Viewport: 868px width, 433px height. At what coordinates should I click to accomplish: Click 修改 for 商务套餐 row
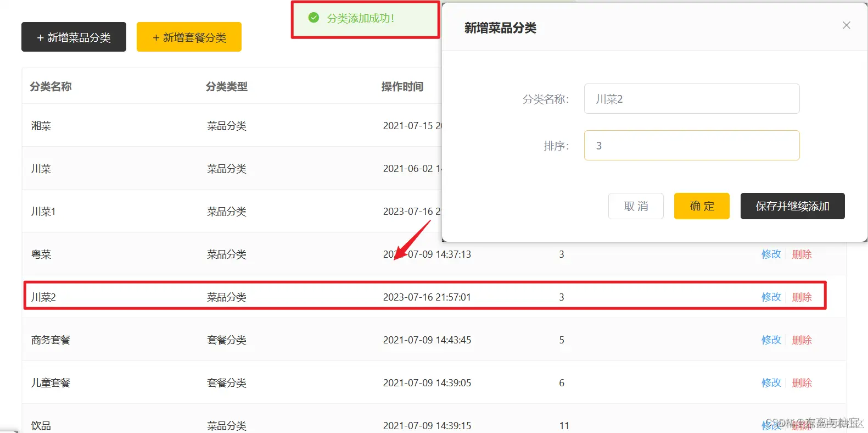[771, 340]
